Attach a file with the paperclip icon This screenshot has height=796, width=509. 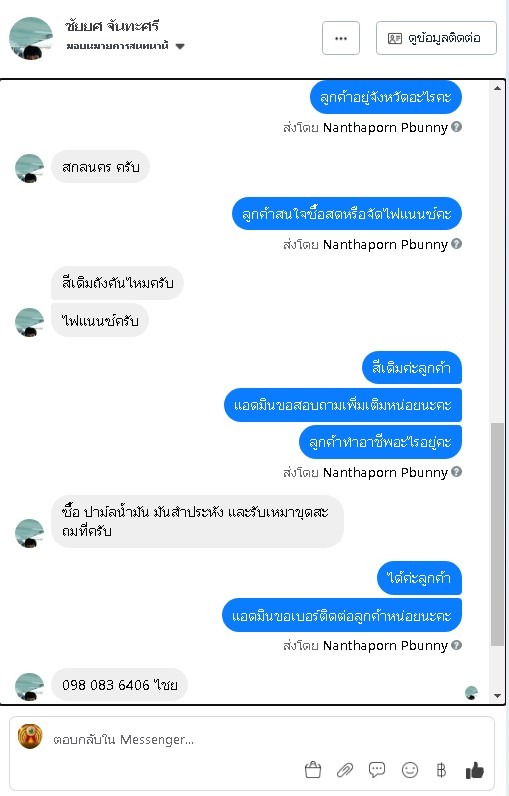click(x=345, y=770)
